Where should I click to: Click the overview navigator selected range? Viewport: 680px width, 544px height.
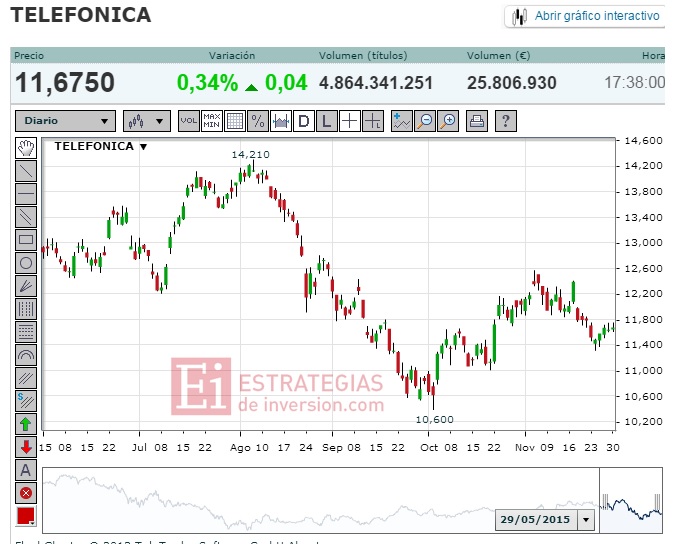click(x=631, y=500)
